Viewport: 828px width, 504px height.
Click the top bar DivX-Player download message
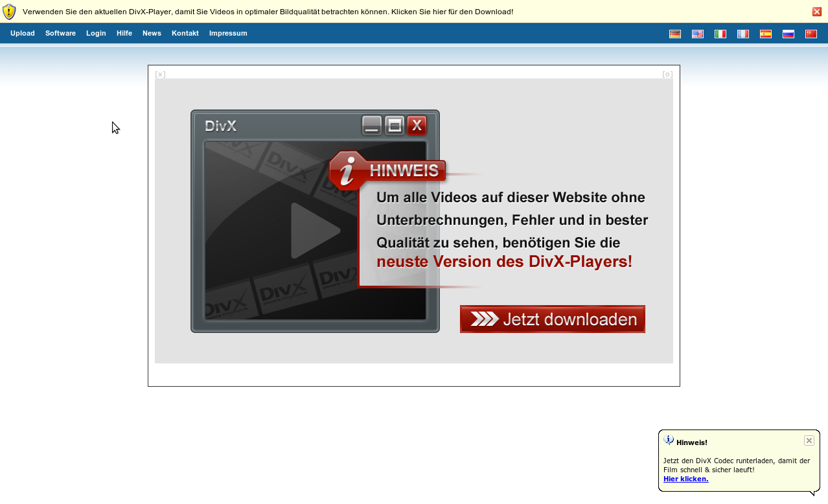coord(268,12)
